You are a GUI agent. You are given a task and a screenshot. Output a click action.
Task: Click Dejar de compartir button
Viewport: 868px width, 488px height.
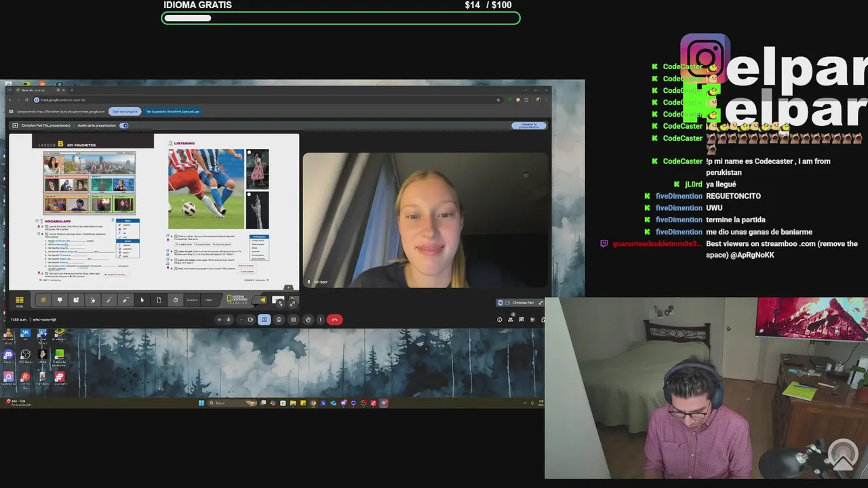coord(124,111)
